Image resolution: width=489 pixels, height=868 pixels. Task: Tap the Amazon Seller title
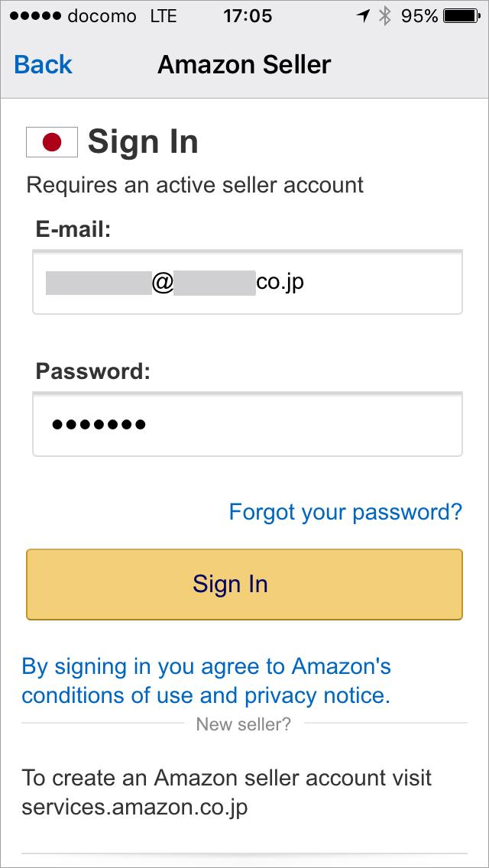point(244,65)
